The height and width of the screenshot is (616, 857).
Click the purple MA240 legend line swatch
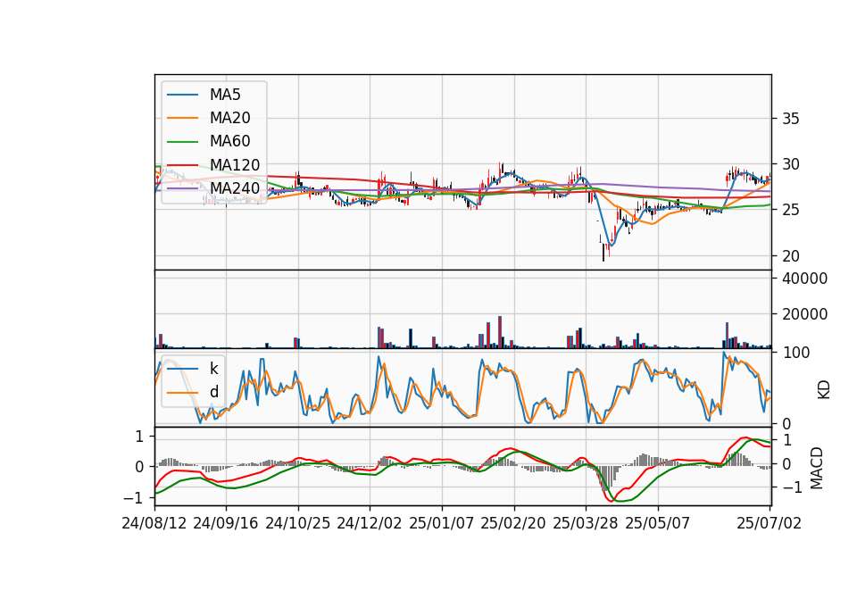[182, 188]
